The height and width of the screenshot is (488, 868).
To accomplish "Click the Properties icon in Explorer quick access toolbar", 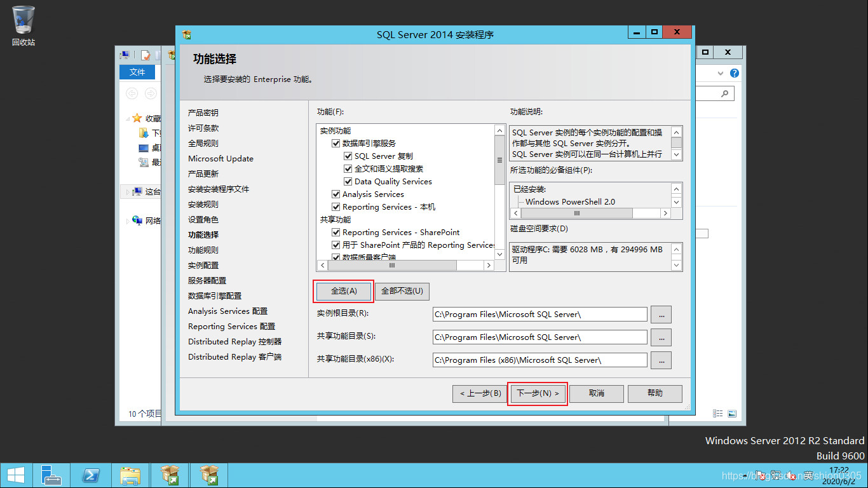I will [x=146, y=55].
